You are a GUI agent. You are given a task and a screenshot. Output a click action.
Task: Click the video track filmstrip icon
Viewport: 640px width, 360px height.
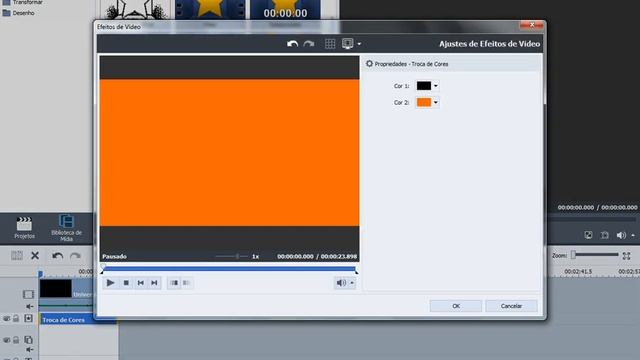pyautogui.click(x=28, y=294)
